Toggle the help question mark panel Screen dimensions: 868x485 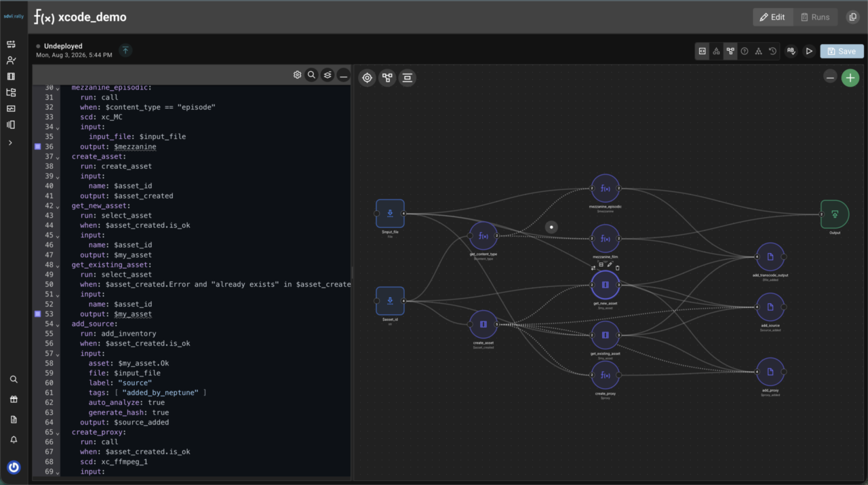[x=745, y=51]
